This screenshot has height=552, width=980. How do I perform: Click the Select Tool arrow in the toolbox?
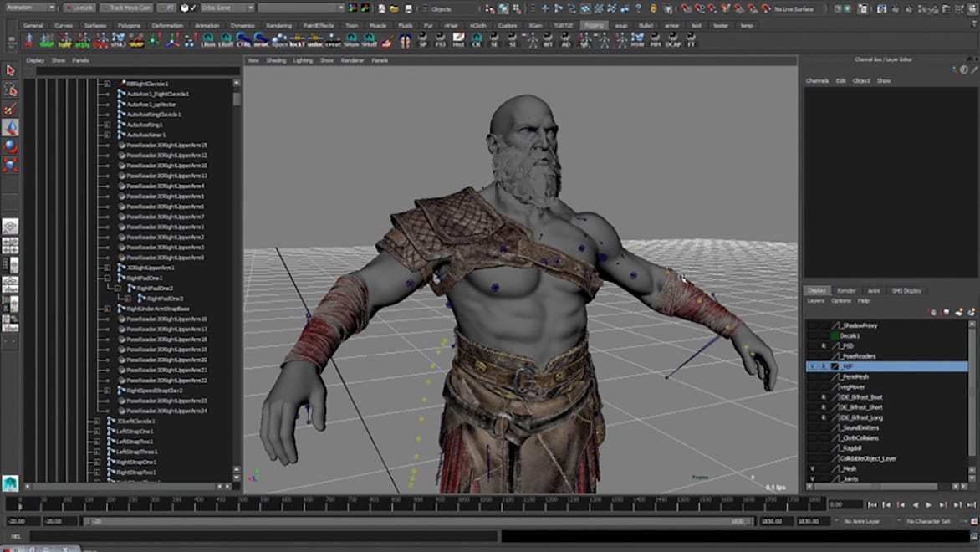click(x=10, y=71)
